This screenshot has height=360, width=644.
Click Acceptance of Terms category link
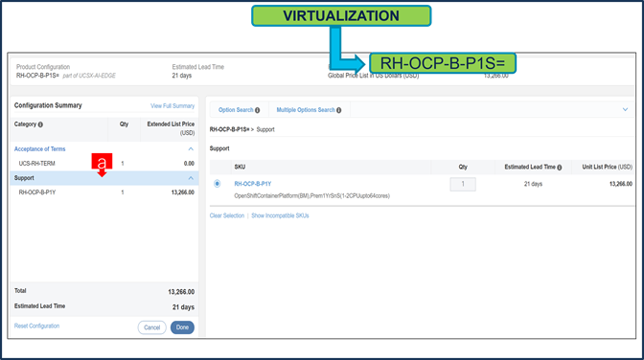[x=40, y=149]
